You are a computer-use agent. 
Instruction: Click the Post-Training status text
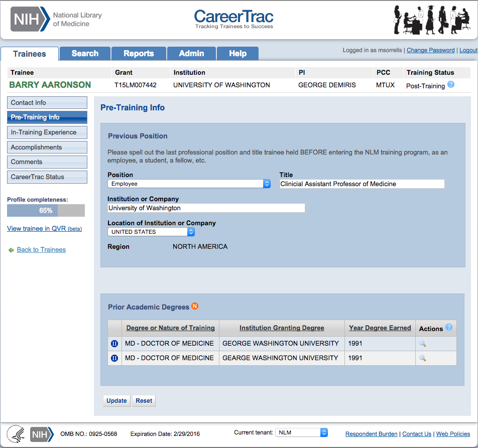(425, 86)
